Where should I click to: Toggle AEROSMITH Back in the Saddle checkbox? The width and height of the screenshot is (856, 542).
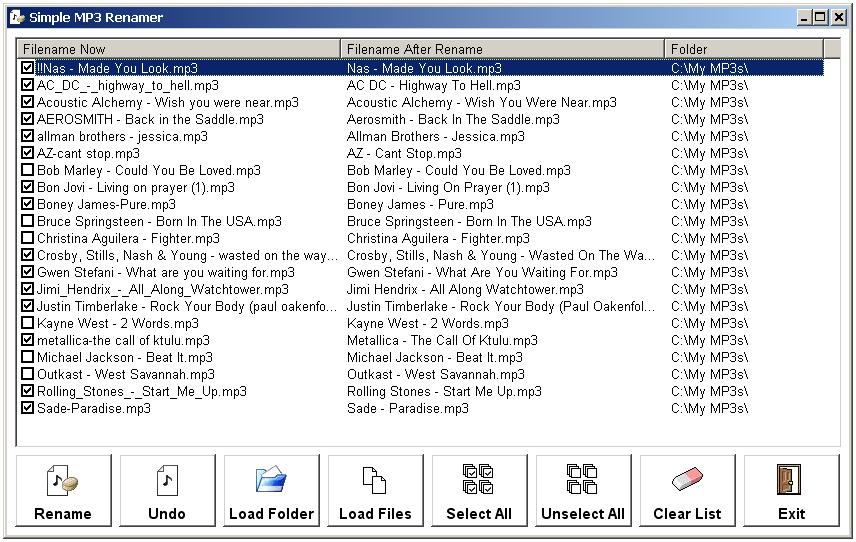tap(27, 118)
